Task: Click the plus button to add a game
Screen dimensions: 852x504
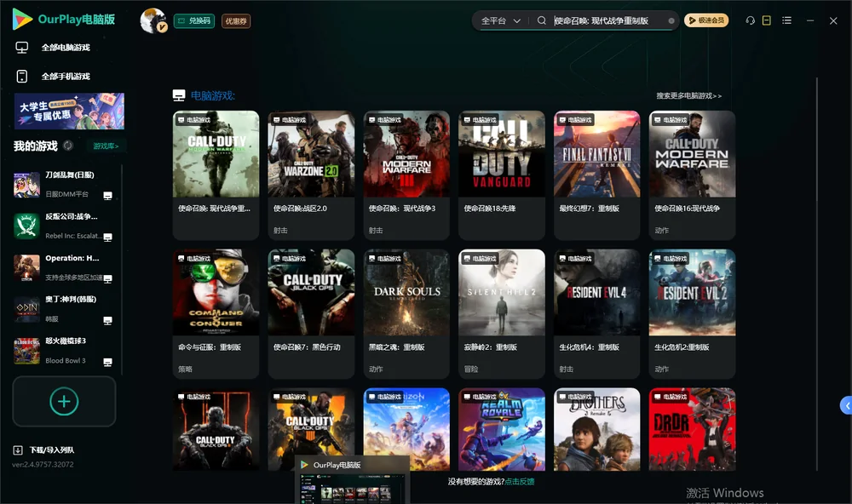Action: tap(64, 401)
